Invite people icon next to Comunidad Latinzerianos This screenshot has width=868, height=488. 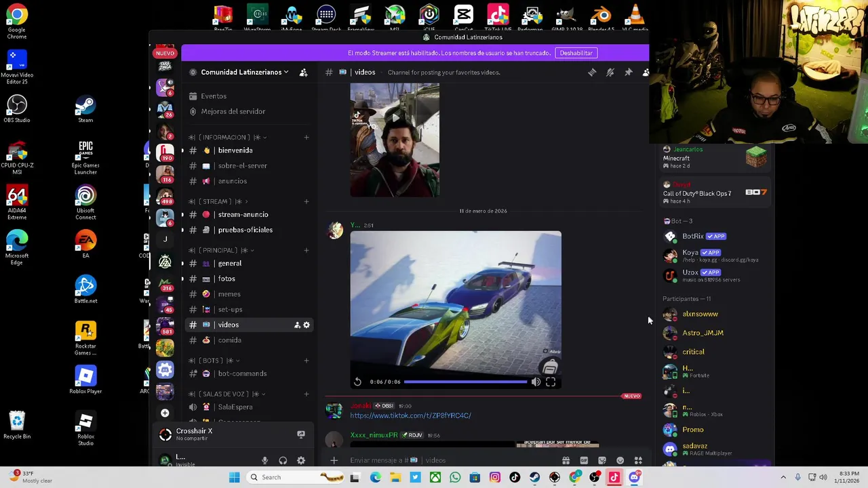click(x=304, y=73)
